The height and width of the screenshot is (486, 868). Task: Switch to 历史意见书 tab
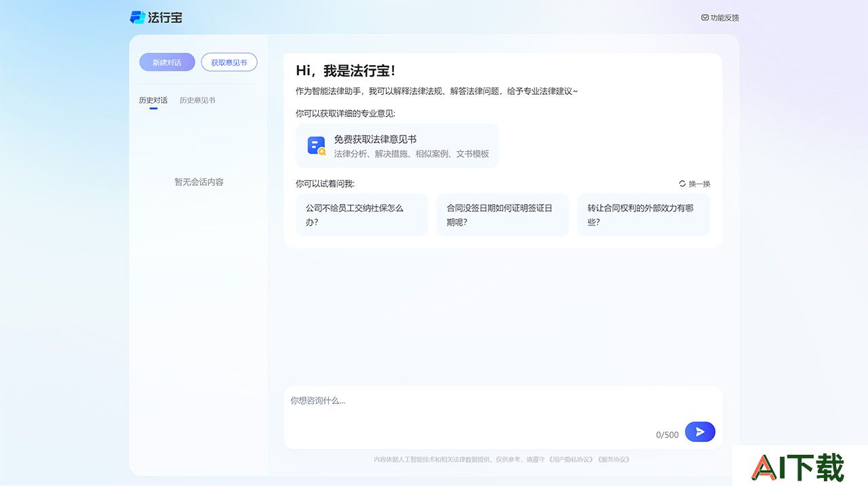(x=197, y=100)
